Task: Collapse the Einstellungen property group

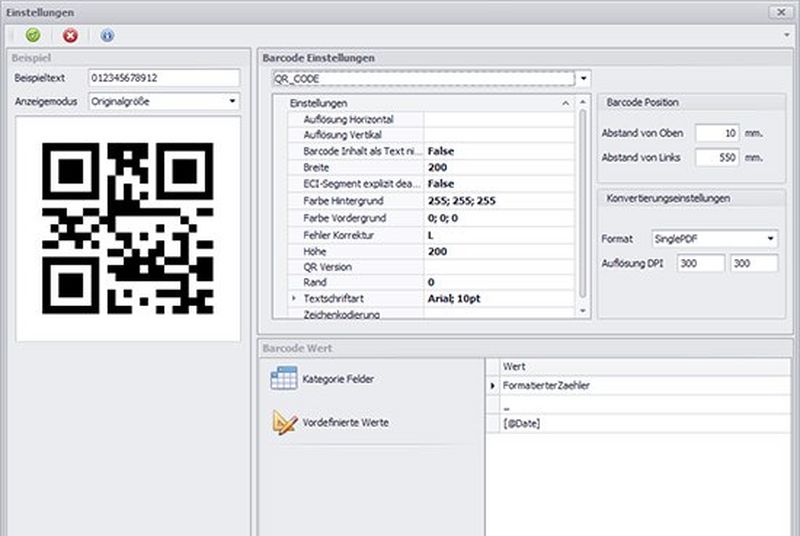Action: (565, 103)
